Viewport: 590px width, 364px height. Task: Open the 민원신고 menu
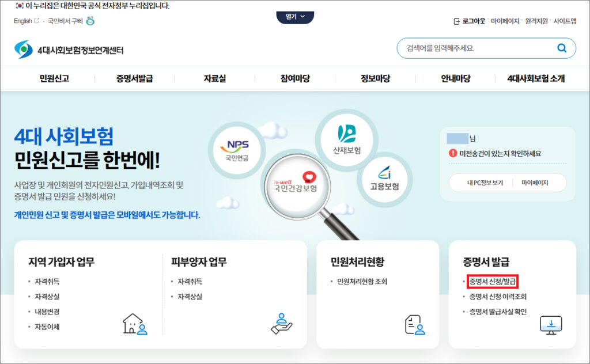click(54, 79)
